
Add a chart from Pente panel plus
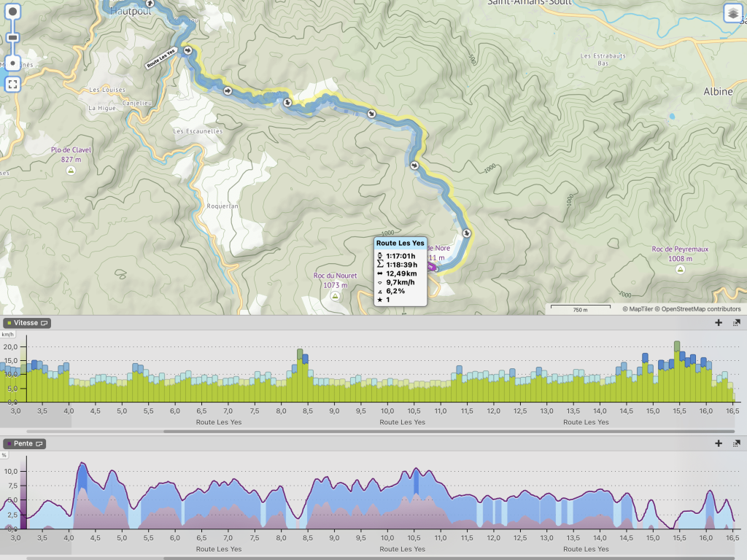tap(719, 443)
